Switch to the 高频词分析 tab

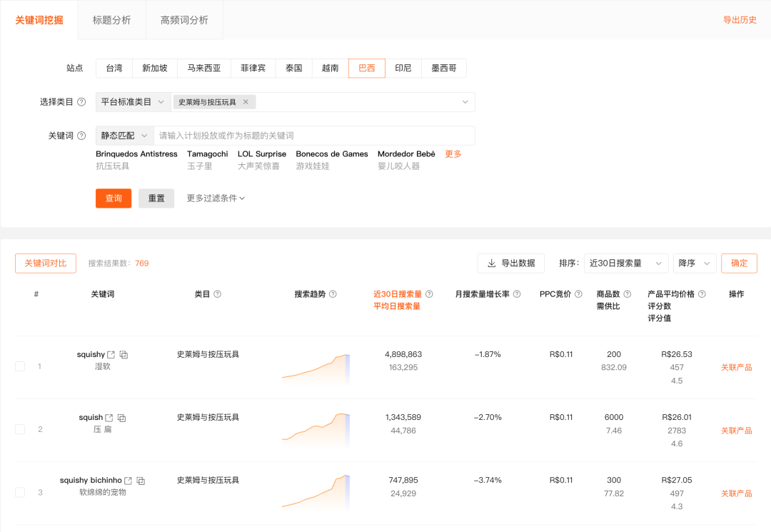(184, 20)
